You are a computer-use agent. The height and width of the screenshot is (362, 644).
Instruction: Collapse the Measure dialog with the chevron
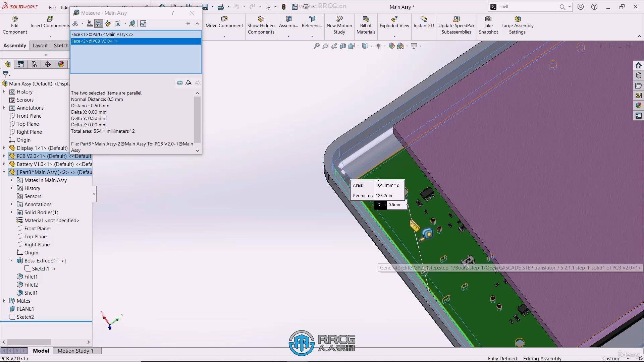(197, 23)
